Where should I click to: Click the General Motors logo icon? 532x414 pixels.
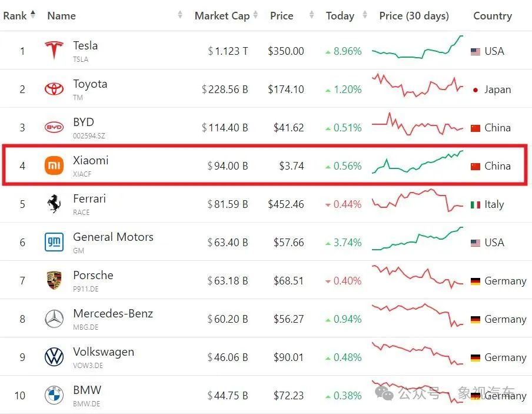(x=54, y=242)
